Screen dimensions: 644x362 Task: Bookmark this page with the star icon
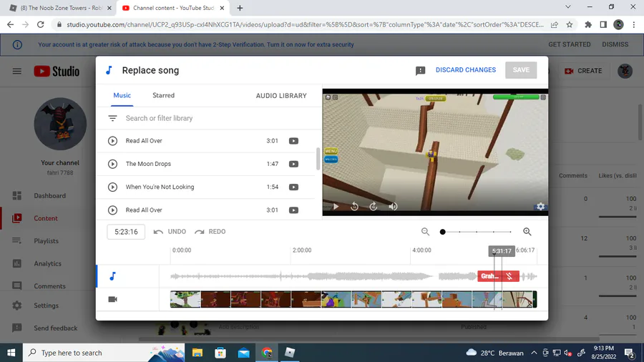(x=570, y=24)
